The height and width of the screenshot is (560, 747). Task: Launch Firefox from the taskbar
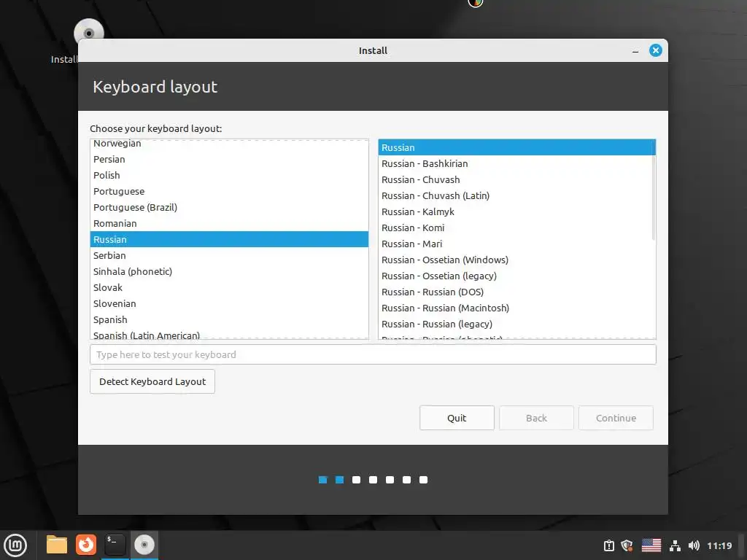coord(86,545)
